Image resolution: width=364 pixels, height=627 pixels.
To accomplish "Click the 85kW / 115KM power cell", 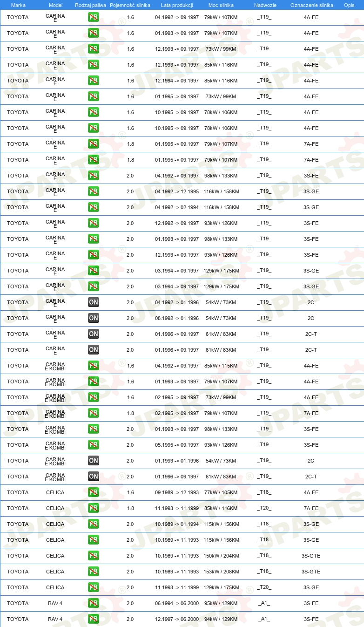I will (221, 366).
